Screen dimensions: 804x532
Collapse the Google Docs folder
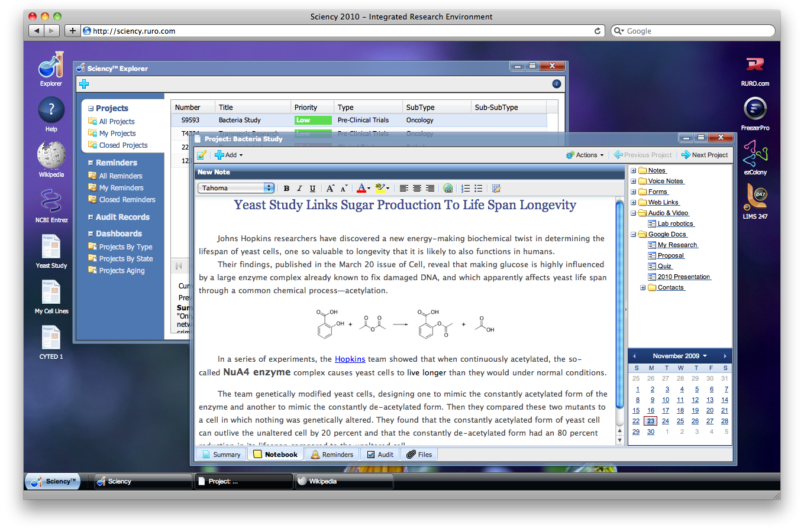click(x=633, y=235)
